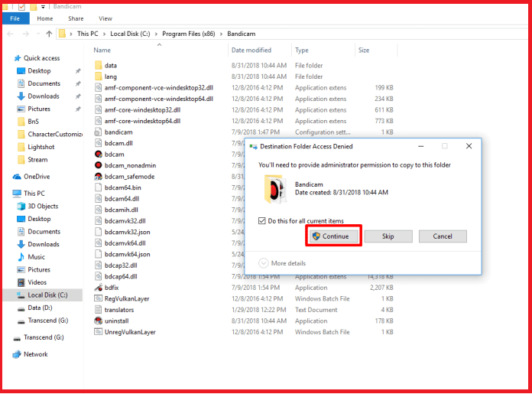This screenshot has height=394, width=532.
Task: Select the bdcam_nonadmin application icon
Action: [x=98, y=165]
